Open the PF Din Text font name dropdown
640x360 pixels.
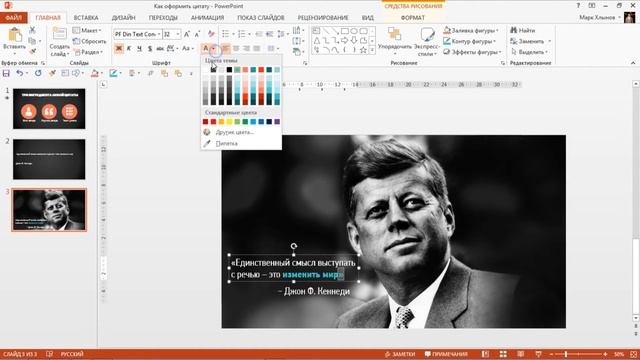159,34
